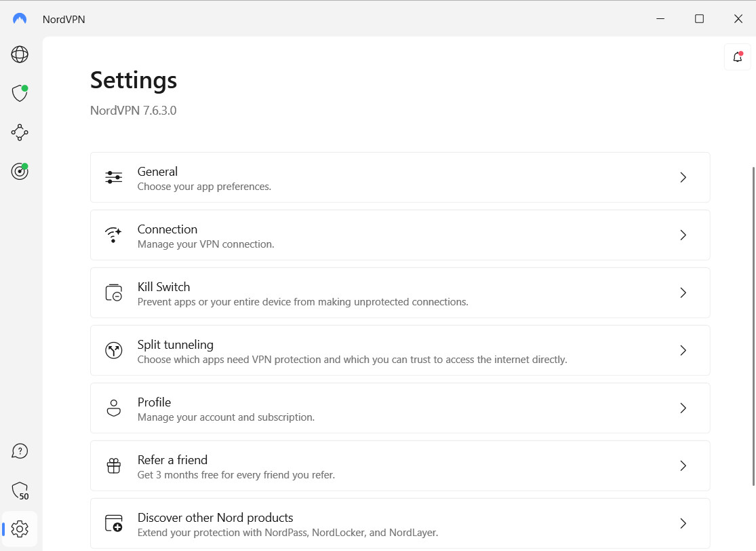Image resolution: width=756 pixels, height=551 pixels.
Task: Click the Split tunneling icon
Action: (114, 350)
